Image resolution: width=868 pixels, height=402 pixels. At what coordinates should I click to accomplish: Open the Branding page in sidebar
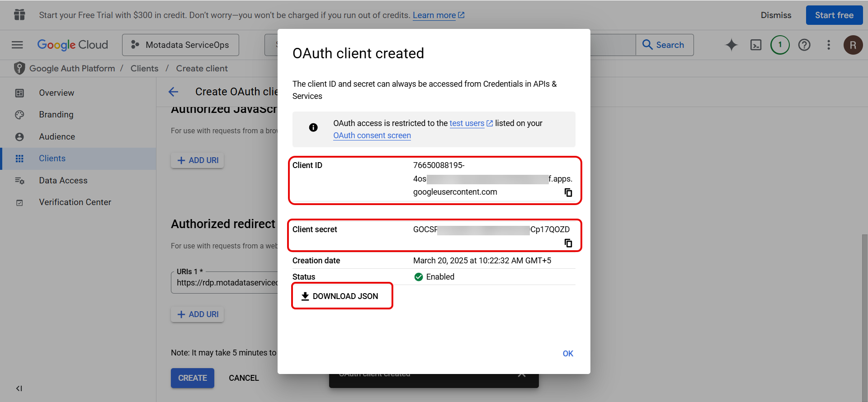[x=56, y=115]
